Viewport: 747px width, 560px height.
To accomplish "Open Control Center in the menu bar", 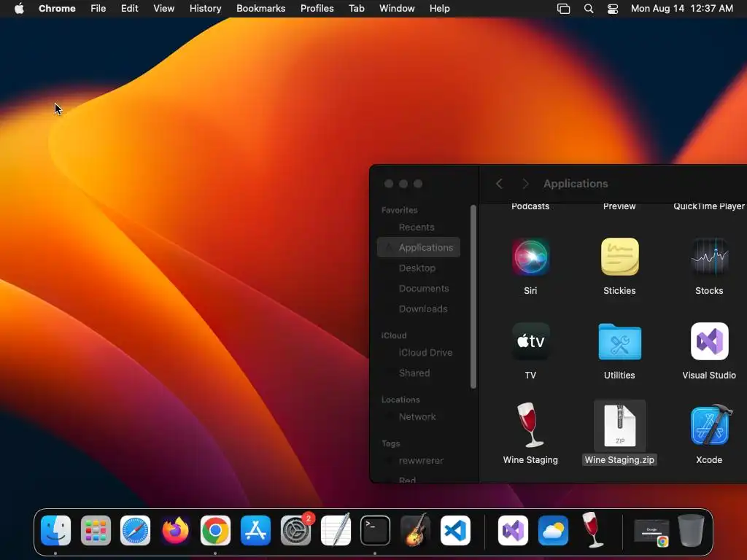I will pyautogui.click(x=613, y=9).
